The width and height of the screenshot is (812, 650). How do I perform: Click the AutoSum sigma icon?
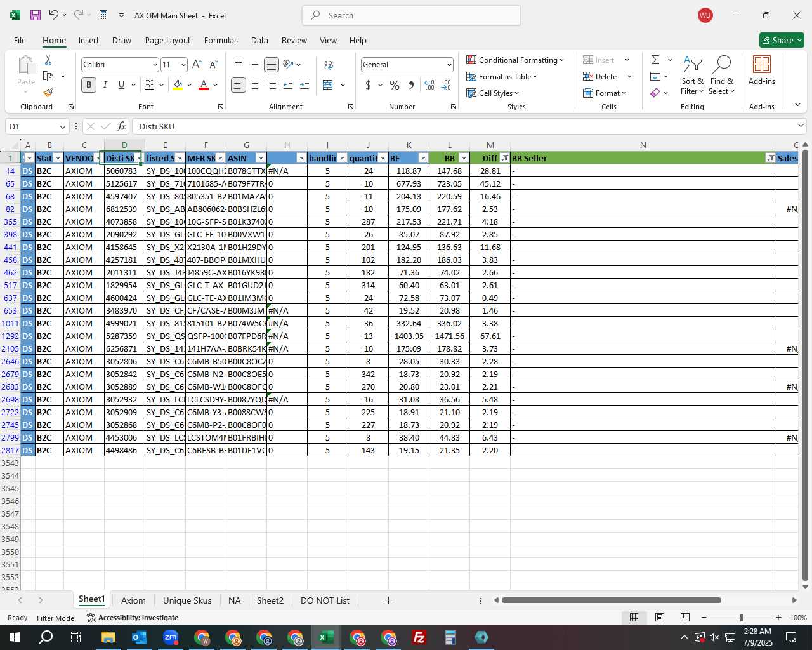coord(655,60)
